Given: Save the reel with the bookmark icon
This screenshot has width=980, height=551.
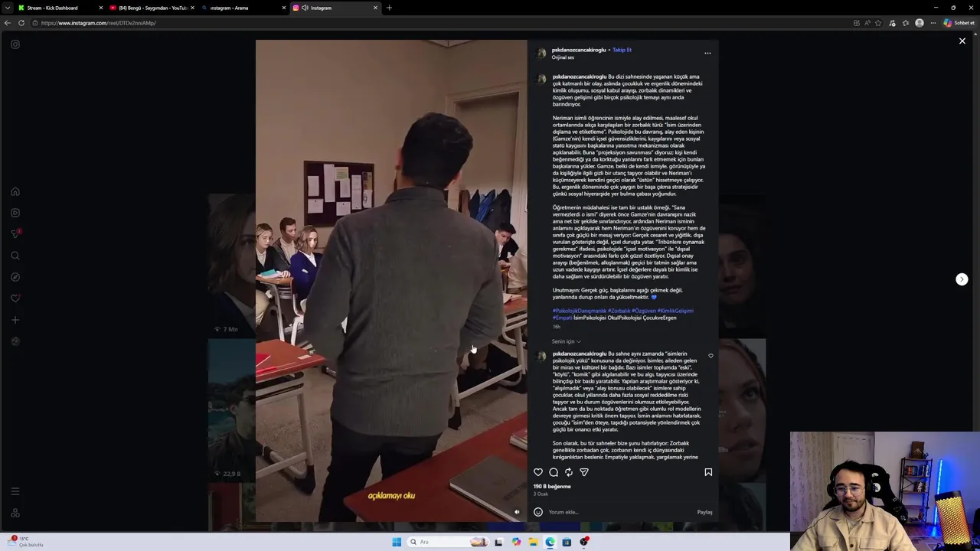Looking at the screenshot, I should [708, 472].
